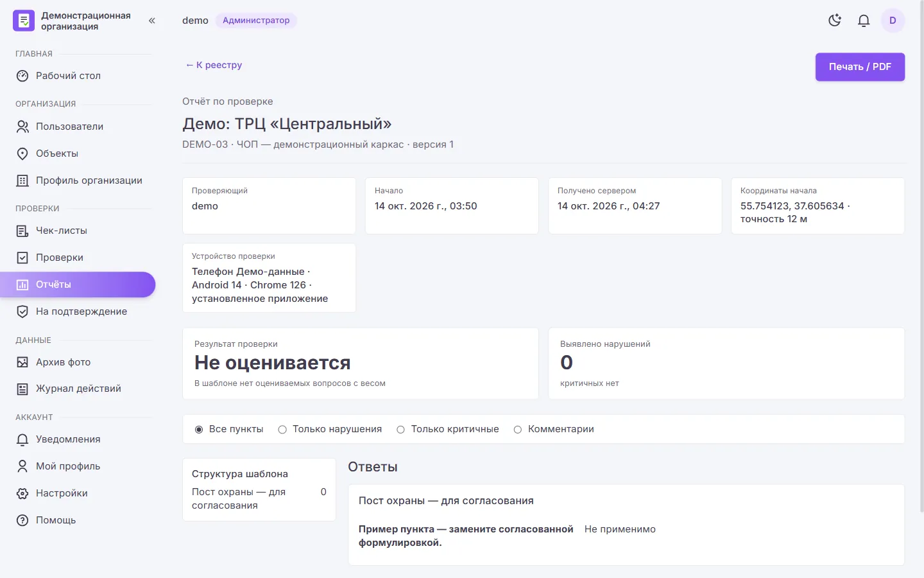Click the Не применимо answer value
The height and width of the screenshot is (578, 924).
620,529
